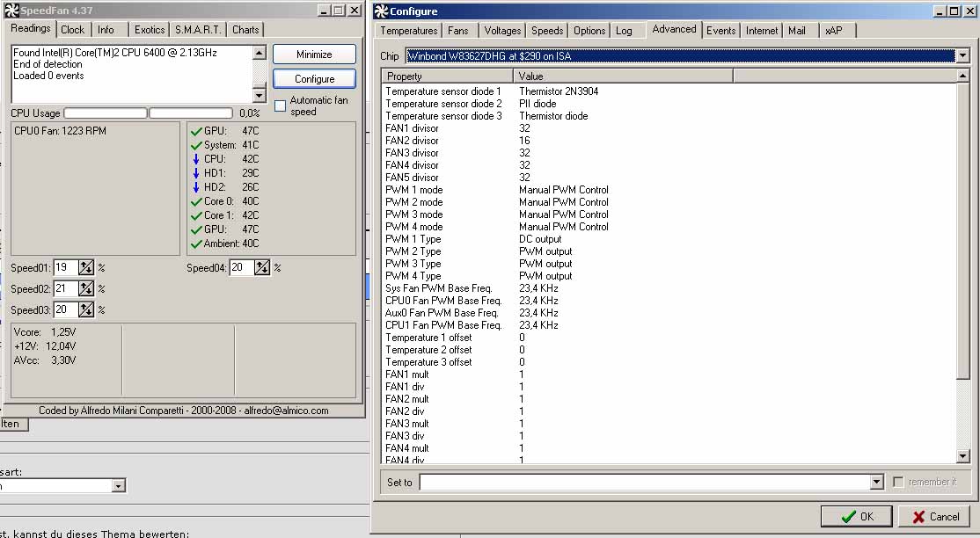This screenshot has height=538, width=980.
Task: Open the Options tab in Configure
Action: pyautogui.click(x=589, y=31)
